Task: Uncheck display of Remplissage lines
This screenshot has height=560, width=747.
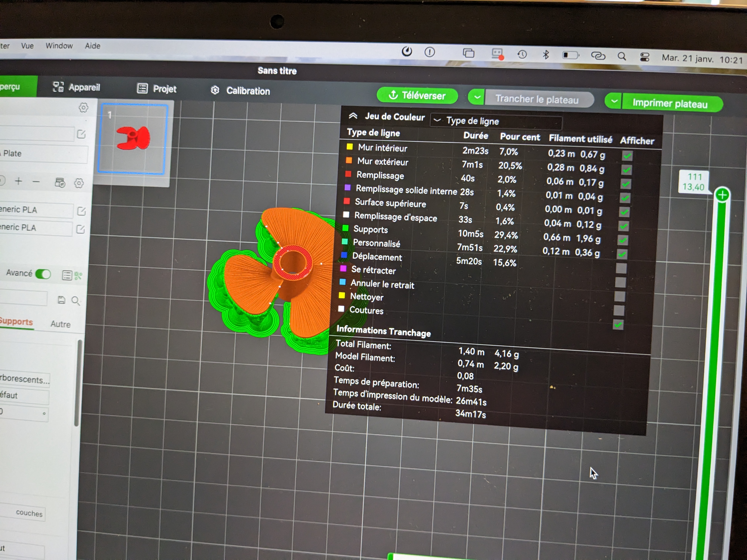Action: [626, 184]
